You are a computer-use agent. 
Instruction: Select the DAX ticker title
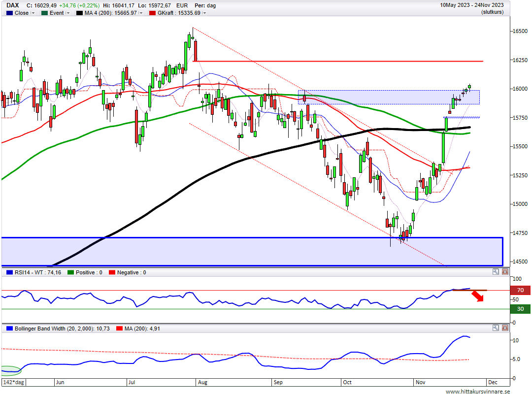[12, 5]
